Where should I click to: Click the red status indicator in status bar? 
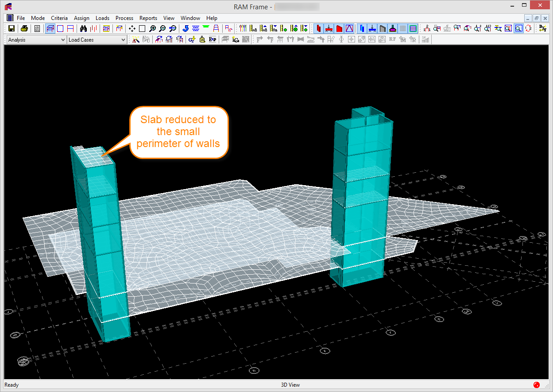click(x=537, y=385)
